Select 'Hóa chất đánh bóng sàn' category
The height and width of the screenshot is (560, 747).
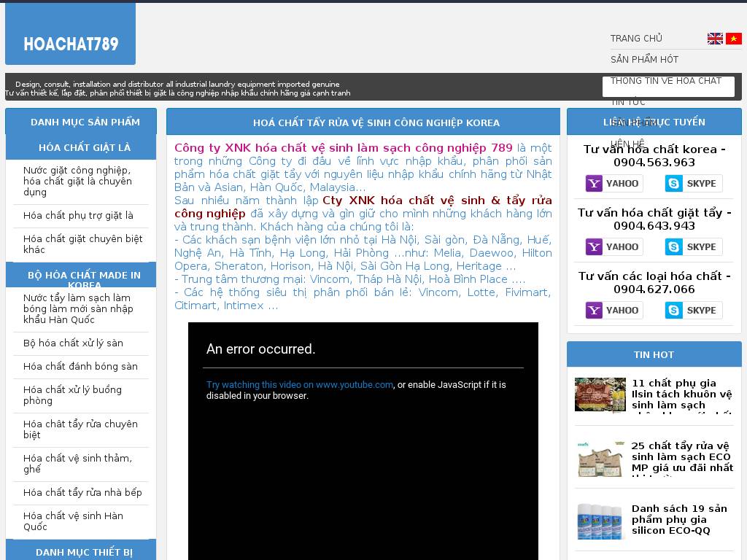pyautogui.click(x=80, y=367)
